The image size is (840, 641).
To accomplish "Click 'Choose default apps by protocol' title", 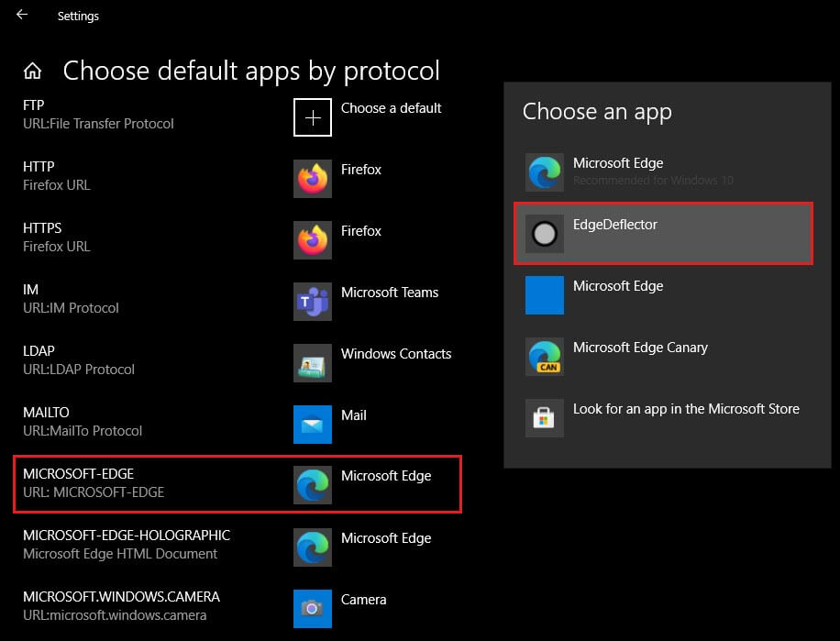I will pos(251,71).
